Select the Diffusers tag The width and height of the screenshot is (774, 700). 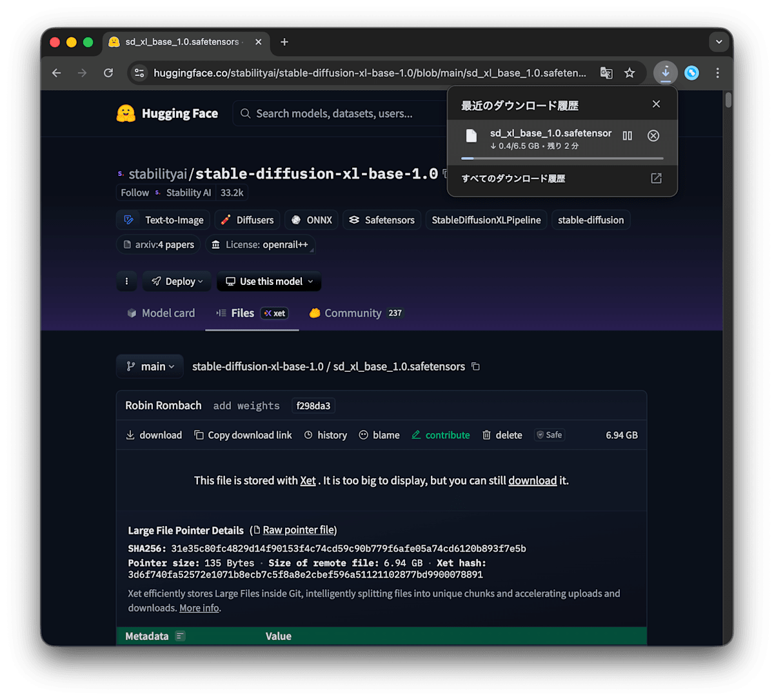point(247,220)
